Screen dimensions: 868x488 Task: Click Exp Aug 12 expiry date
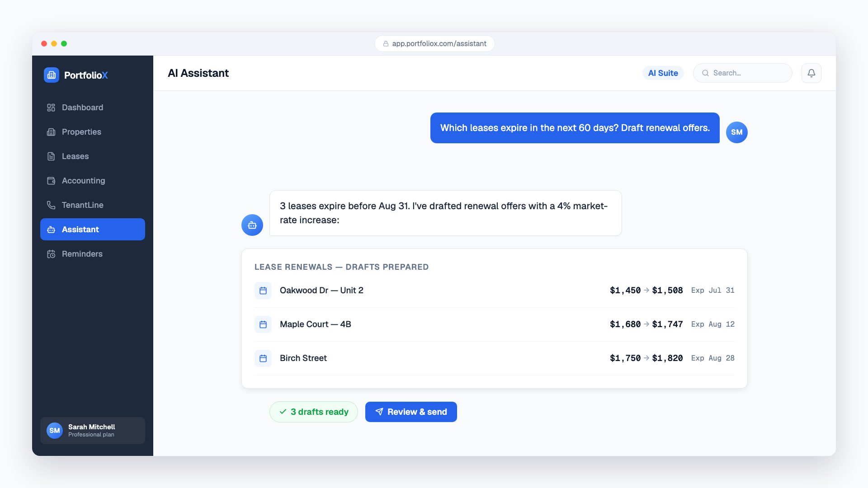click(713, 324)
